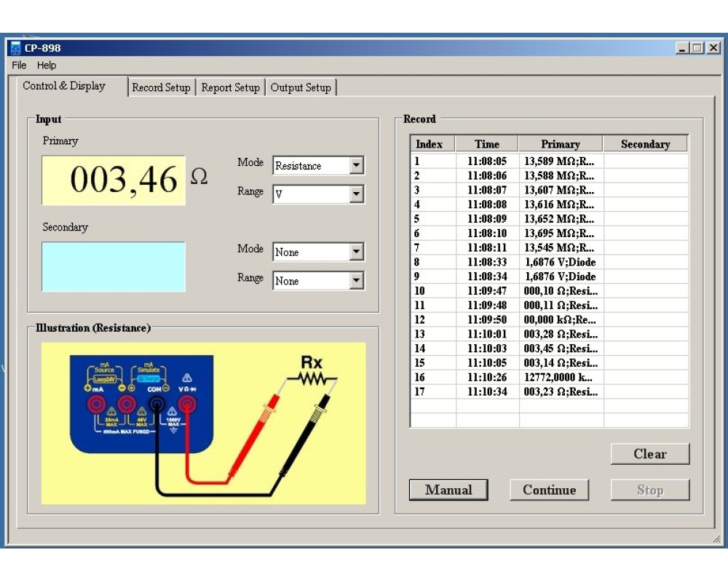Click the black COM jack in illustration
728x582 pixels.
pyautogui.click(x=156, y=404)
